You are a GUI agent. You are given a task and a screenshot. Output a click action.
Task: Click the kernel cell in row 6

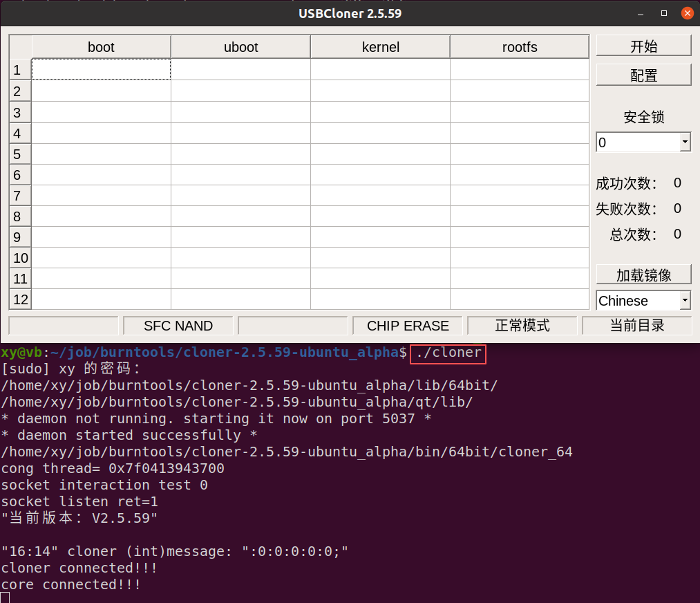click(380, 175)
